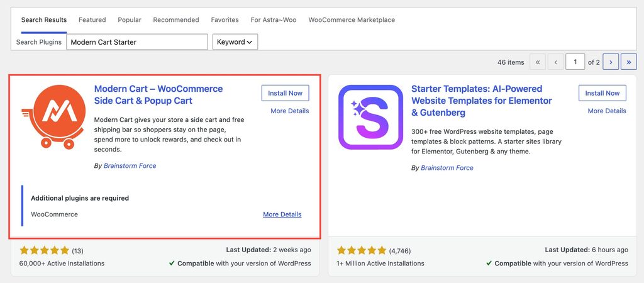
Task: Open More Details under Modern Cart install button
Action: click(289, 111)
